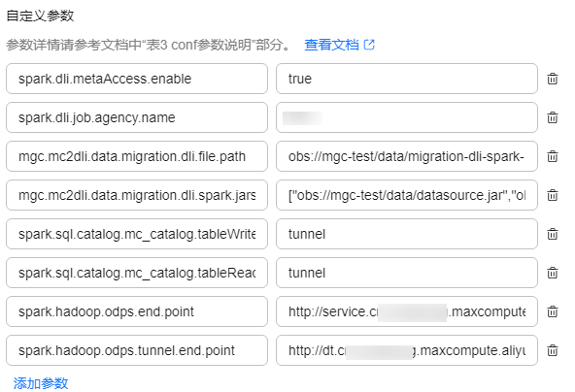
Task: Edit the spark.hadoop.odps.tunnel.end.point key field
Action: coord(137,350)
